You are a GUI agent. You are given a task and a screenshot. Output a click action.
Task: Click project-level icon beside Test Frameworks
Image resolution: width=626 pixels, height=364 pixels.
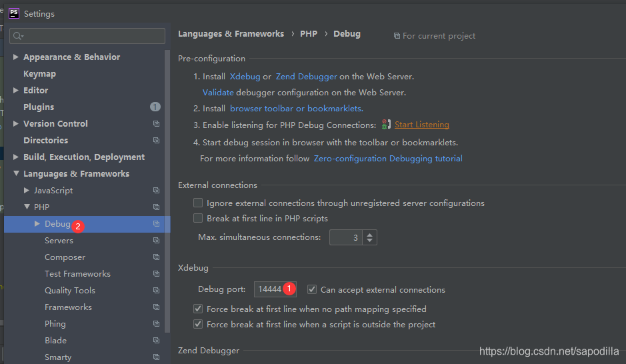(x=156, y=274)
